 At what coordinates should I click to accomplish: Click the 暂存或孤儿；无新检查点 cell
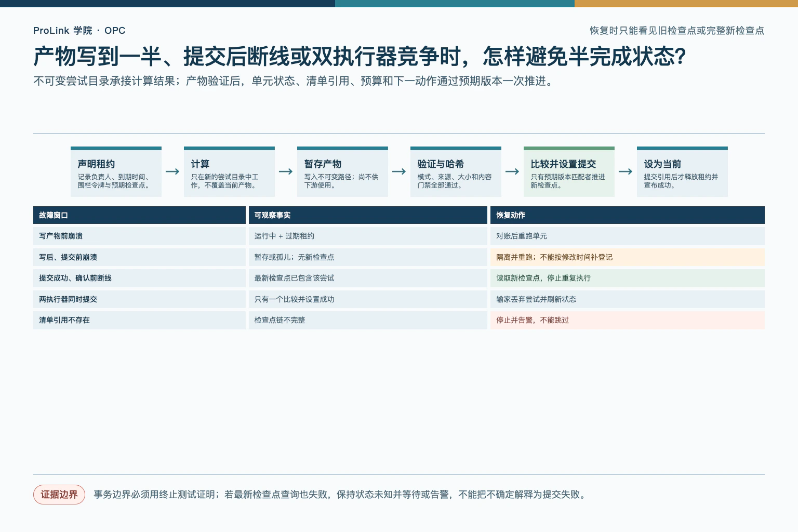click(x=368, y=257)
